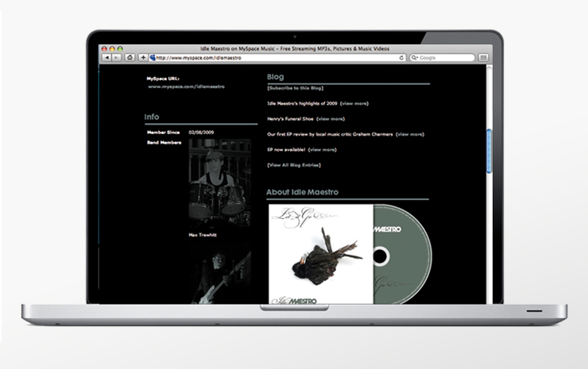Open Idle Maestro's highlights of 2009 entry
The height and width of the screenshot is (369, 588).
[x=302, y=103]
